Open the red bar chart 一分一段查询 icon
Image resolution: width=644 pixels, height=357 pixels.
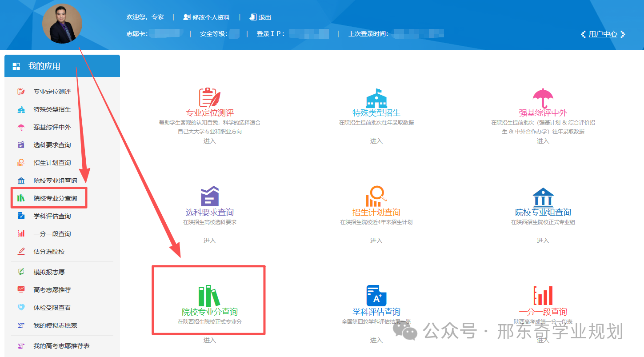[543, 296]
